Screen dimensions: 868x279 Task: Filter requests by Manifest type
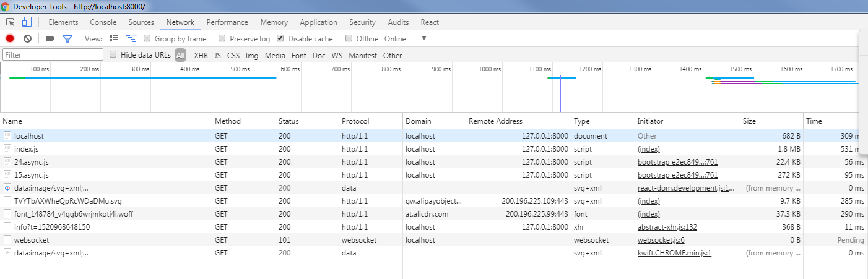[x=363, y=55]
